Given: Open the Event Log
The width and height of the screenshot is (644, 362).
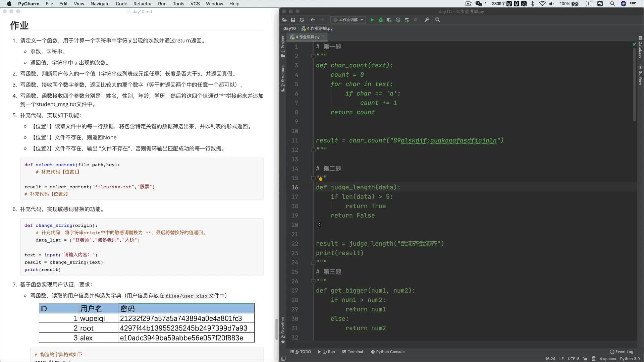Looking at the screenshot, I should 622,352.
